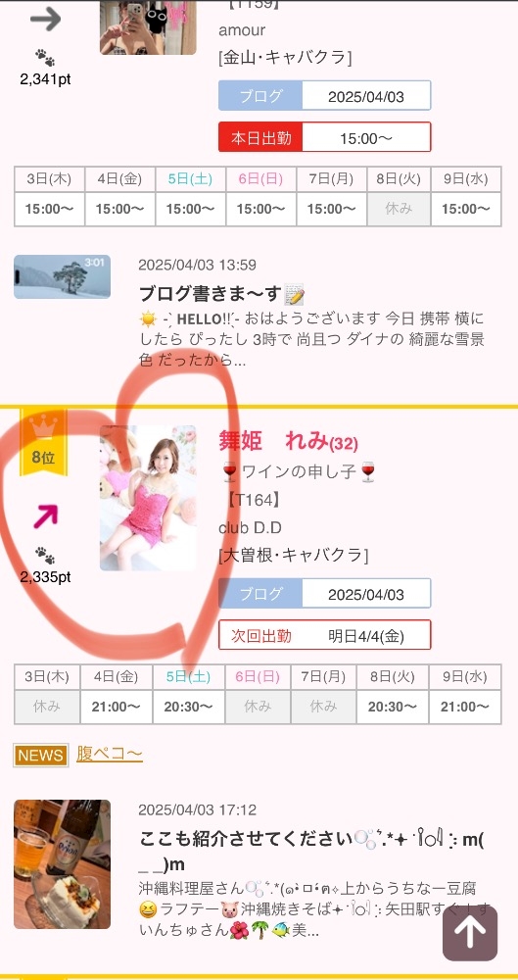The width and height of the screenshot is (518, 980).
Task: Open the Orion beer food thumbnail
Action: (63, 864)
